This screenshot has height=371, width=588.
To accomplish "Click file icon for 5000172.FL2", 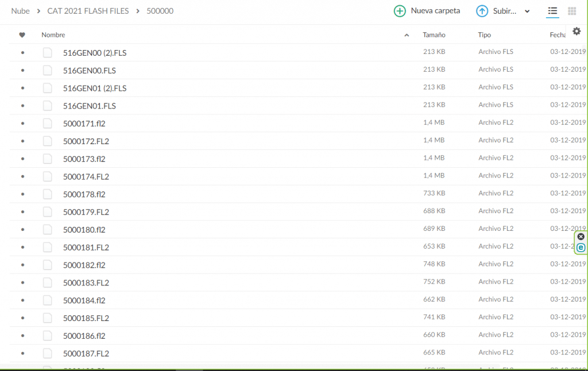I will (47, 141).
